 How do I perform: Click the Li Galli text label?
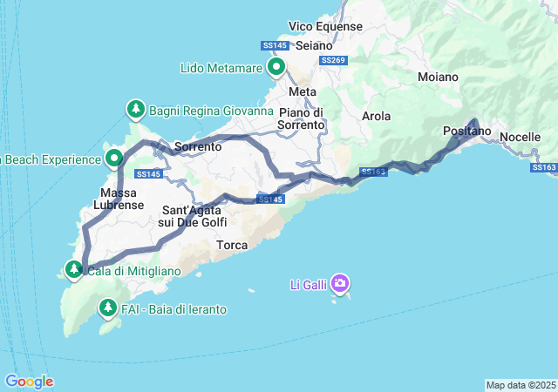309,285
